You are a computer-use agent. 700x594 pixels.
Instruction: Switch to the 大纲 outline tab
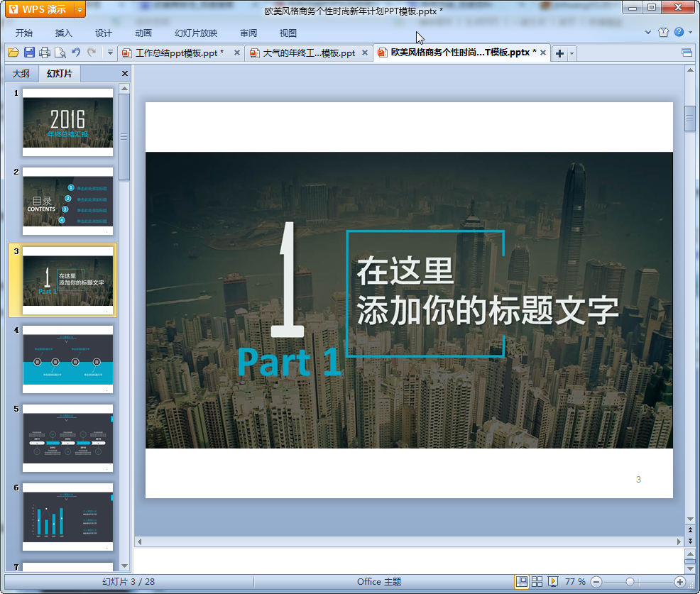pos(21,74)
